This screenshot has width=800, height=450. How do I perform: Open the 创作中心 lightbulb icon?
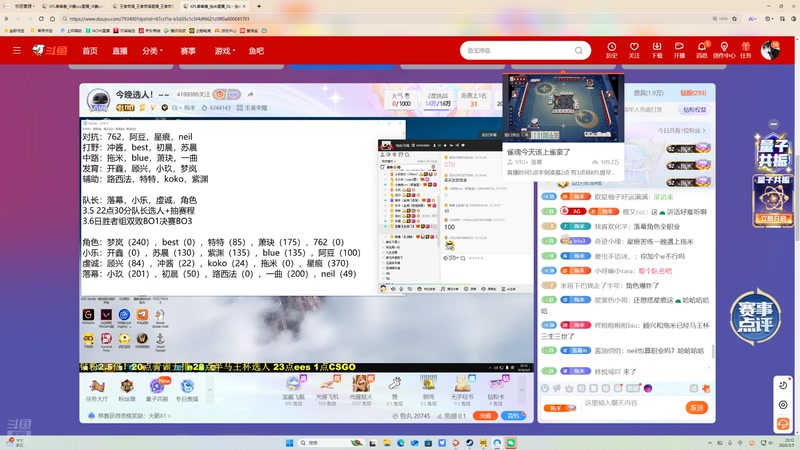724,50
